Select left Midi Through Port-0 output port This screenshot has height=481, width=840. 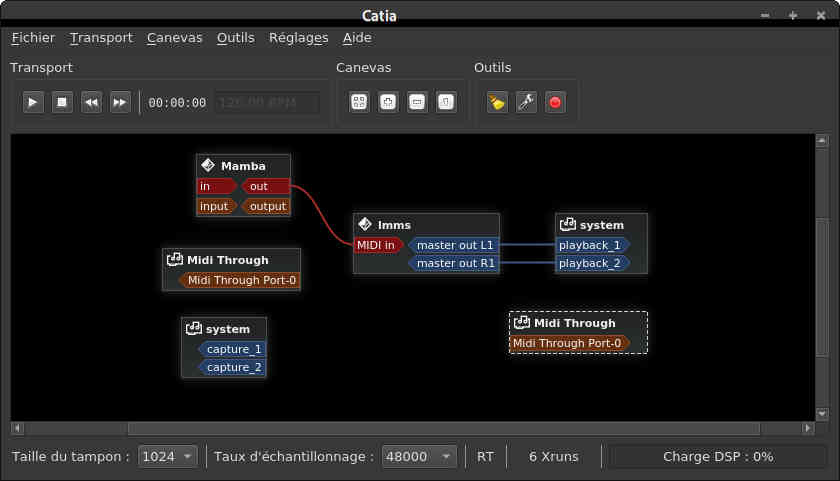[239, 280]
